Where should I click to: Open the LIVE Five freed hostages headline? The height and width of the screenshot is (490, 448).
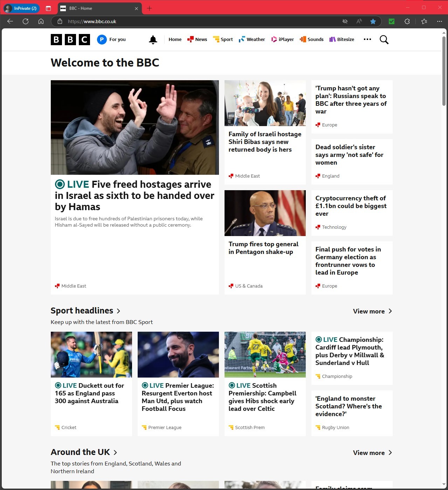click(135, 195)
